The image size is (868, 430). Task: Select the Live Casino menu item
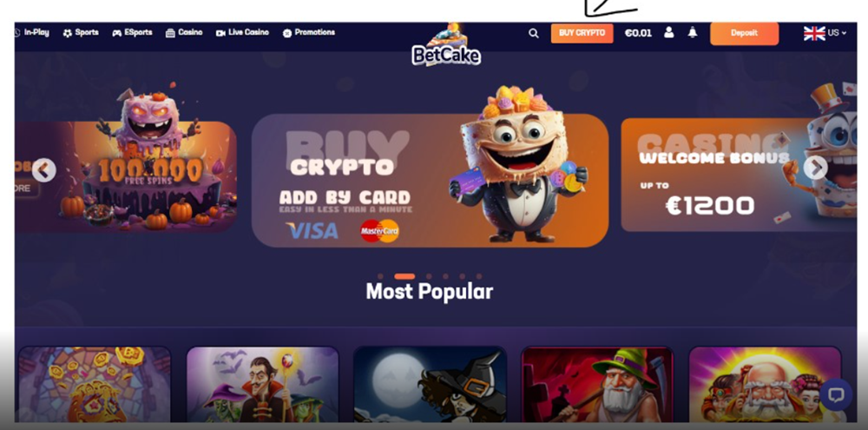[x=242, y=33]
